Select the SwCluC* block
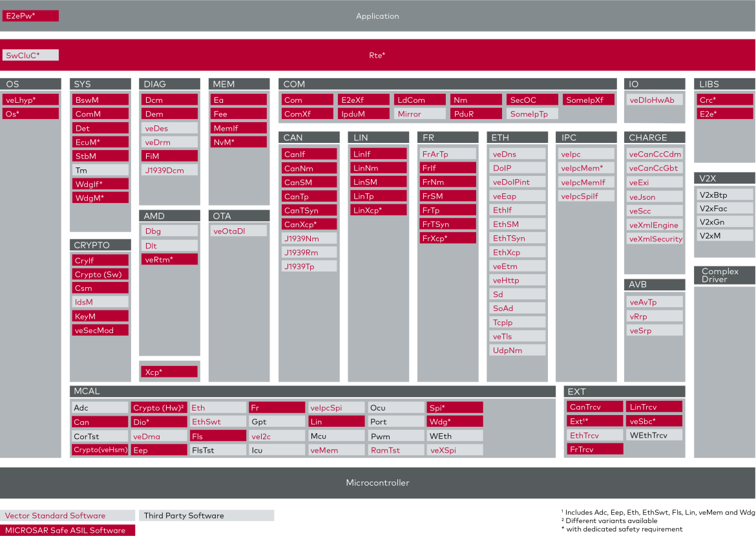The width and height of the screenshot is (756, 536). 30,56
